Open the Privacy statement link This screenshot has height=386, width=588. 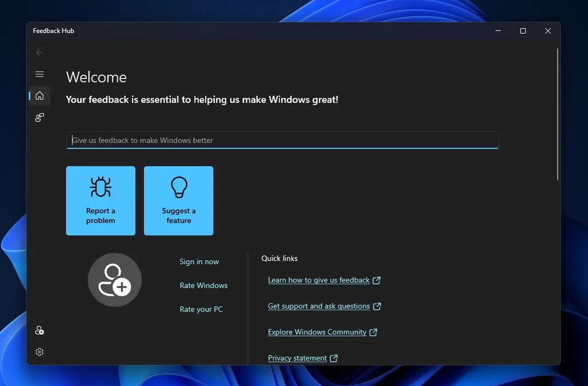coord(297,358)
